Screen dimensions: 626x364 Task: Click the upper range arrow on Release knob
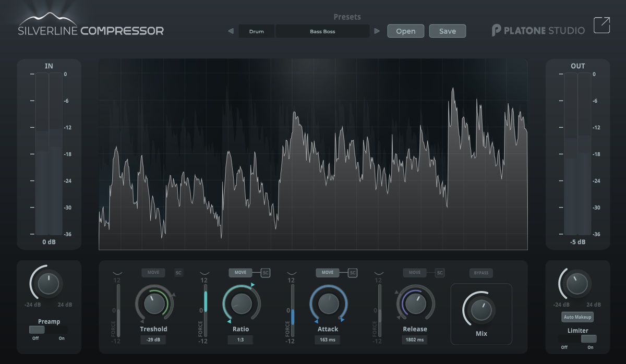pos(398,293)
